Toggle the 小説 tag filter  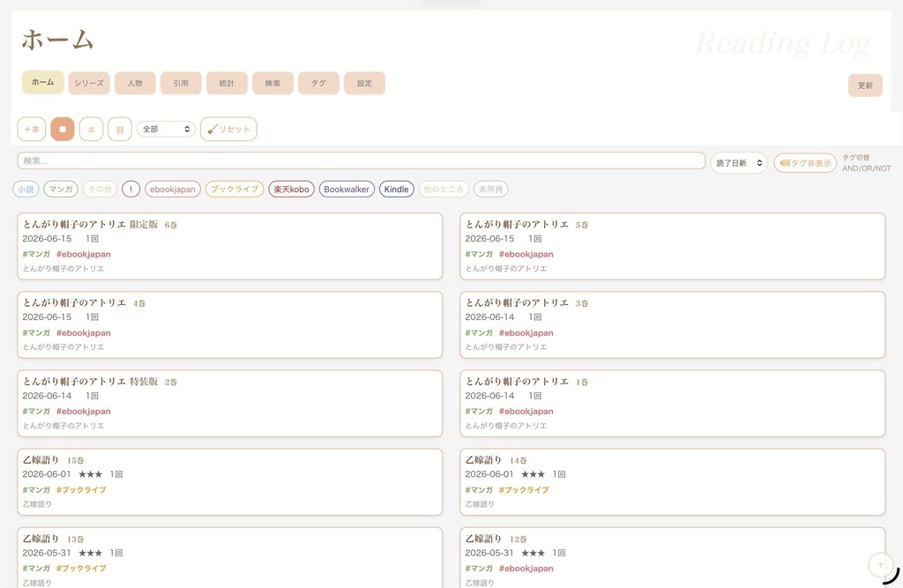click(26, 189)
